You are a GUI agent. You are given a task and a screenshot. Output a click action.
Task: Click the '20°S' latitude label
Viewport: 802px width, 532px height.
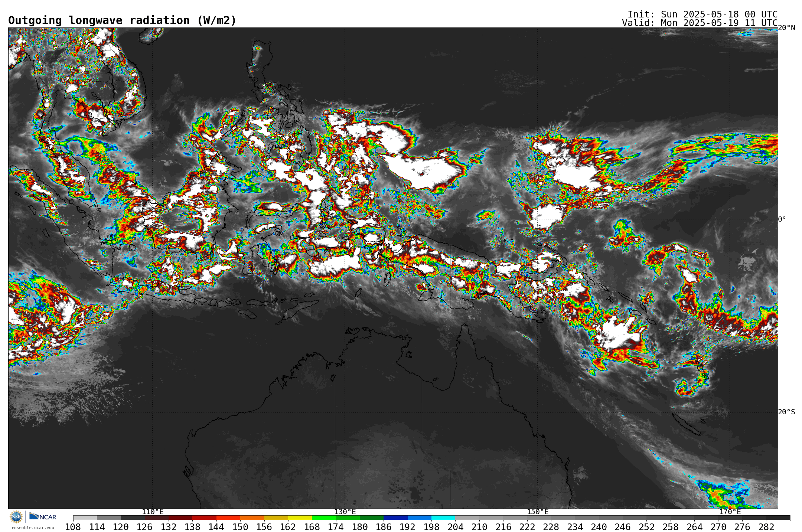coord(786,412)
